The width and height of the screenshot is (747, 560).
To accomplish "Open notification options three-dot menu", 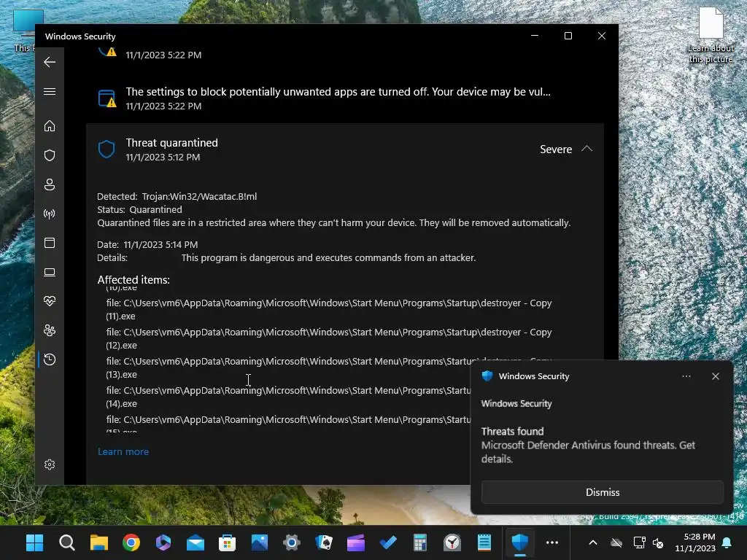I will 686,376.
